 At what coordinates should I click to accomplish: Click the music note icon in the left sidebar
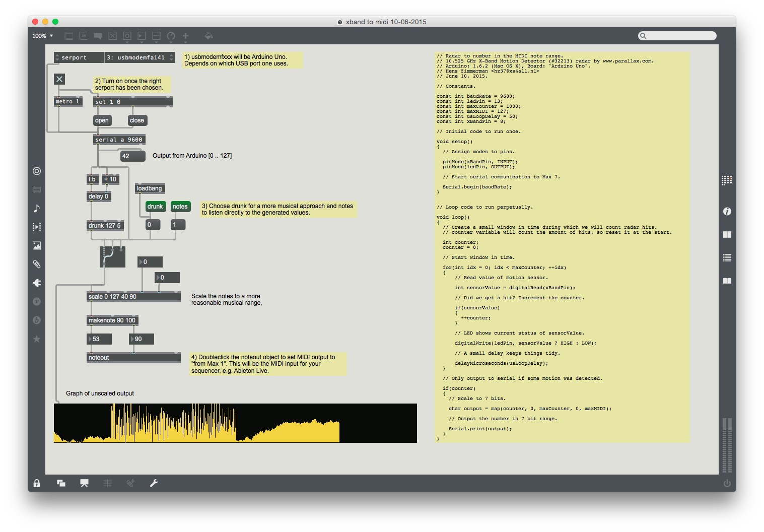pos(36,208)
